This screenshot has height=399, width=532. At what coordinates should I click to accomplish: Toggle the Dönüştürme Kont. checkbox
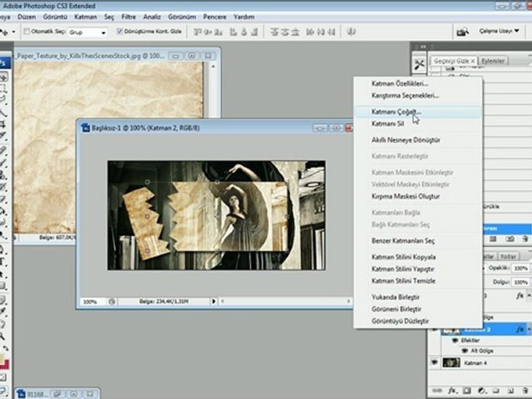[120, 31]
